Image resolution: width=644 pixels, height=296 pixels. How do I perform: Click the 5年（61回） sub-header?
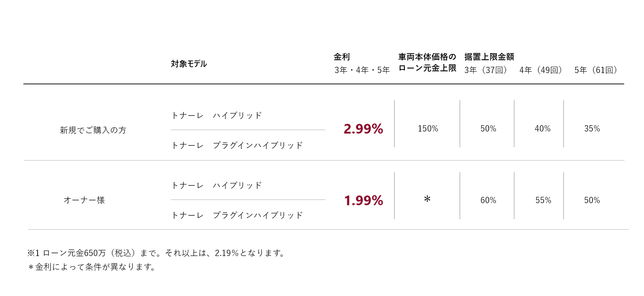pyautogui.click(x=596, y=70)
